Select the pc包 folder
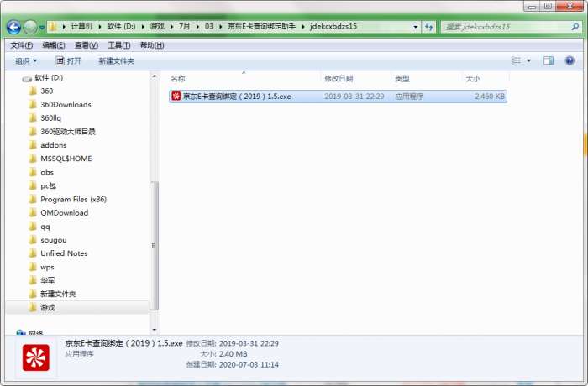 pos(48,186)
